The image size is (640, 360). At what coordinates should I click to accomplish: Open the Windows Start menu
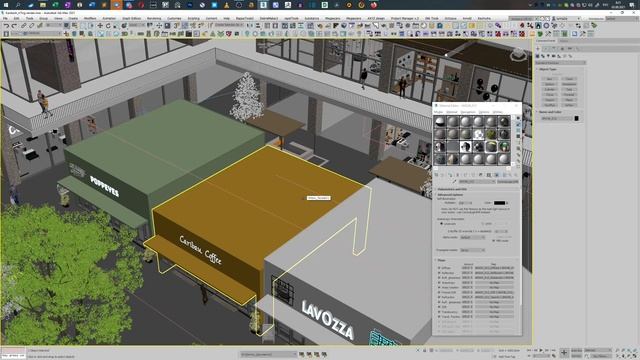(x=6, y=5)
